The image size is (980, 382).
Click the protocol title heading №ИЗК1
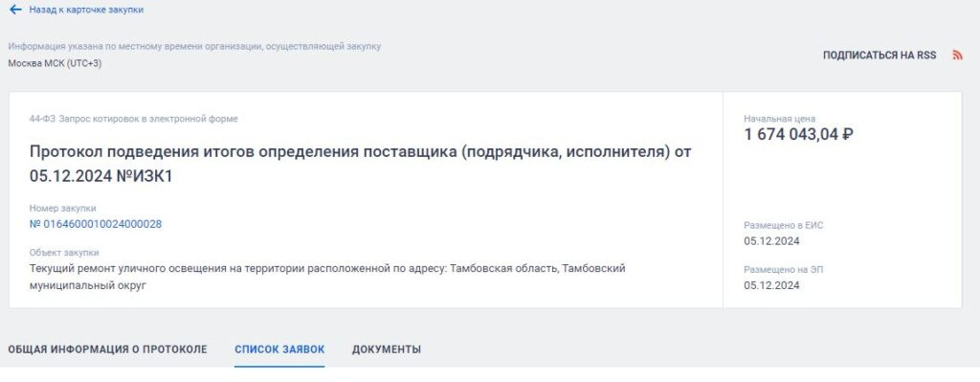tap(360, 164)
